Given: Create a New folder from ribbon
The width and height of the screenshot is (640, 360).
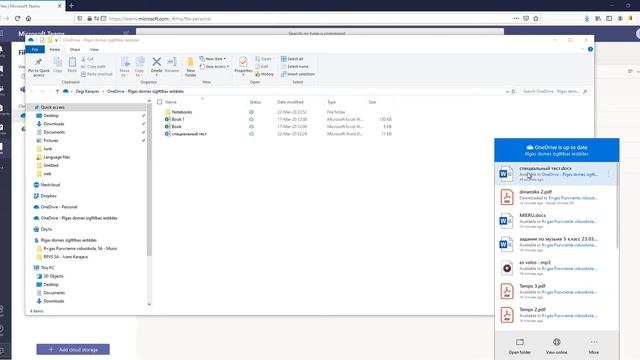Looking at the screenshot, I should (190, 67).
